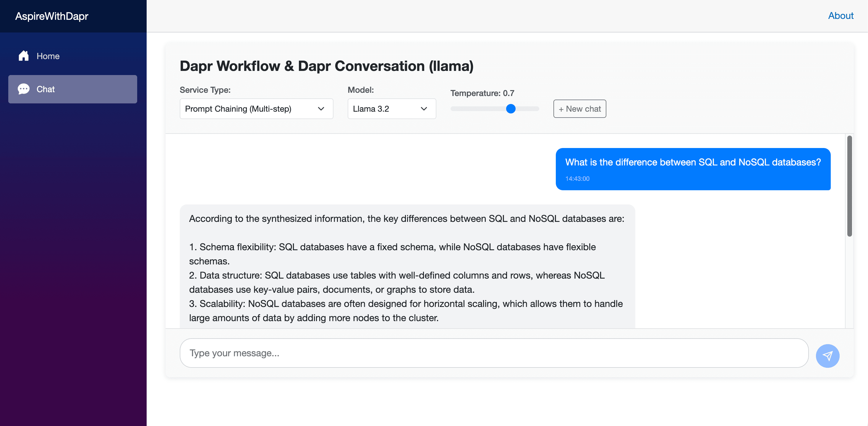Open the About link
This screenshot has width=868, height=426.
[841, 16]
